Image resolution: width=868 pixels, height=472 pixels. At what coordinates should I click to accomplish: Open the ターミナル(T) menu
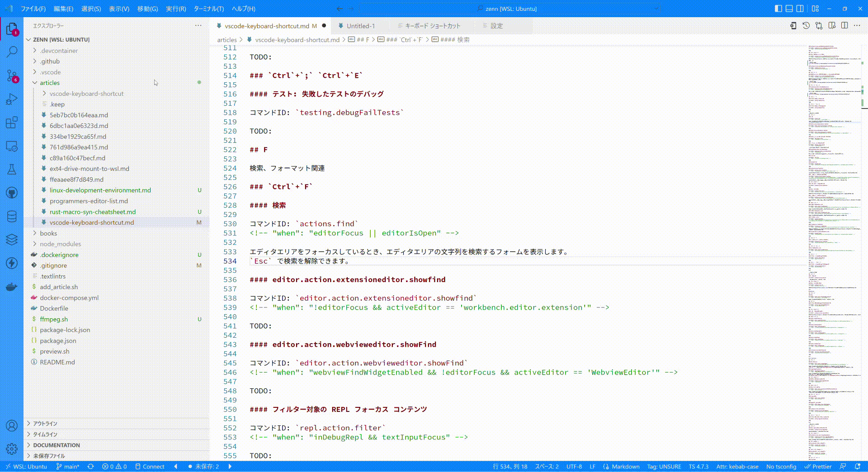[x=209, y=9]
